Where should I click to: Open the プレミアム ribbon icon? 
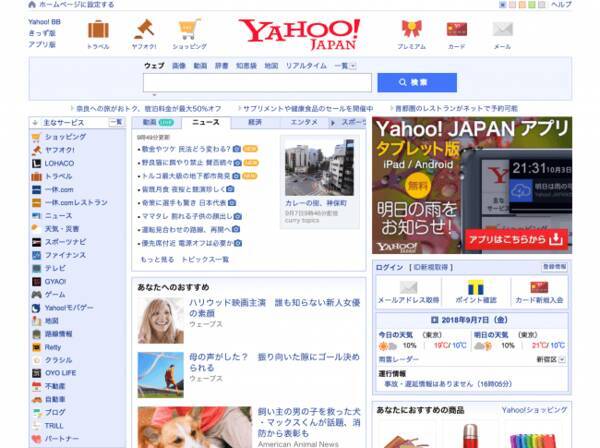pos(411,29)
